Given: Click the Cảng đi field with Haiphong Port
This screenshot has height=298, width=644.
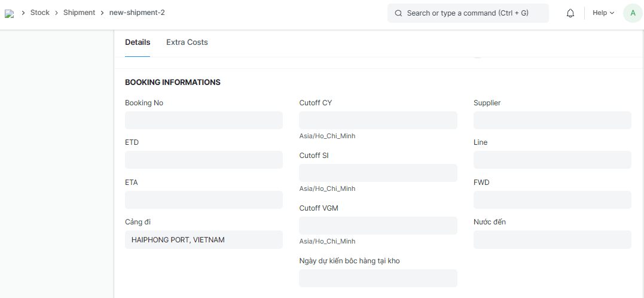Looking at the screenshot, I should click(203, 240).
